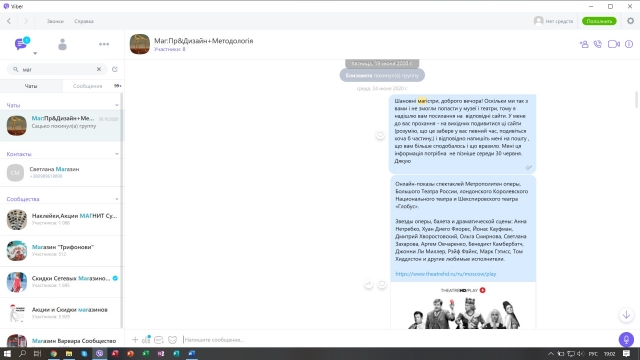Open Акции и Скидки магазинов community
The width and height of the screenshot is (640, 360).
click(61, 313)
